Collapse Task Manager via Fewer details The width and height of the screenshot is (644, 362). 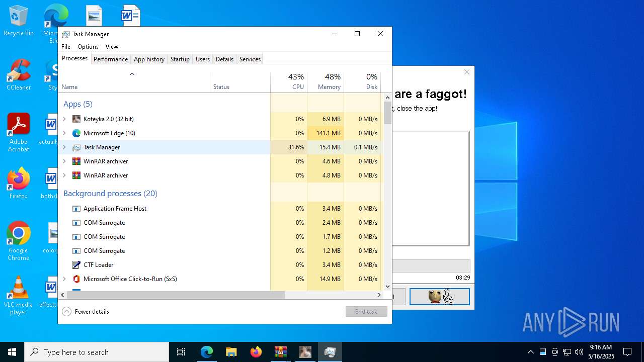[x=86, y=312]
